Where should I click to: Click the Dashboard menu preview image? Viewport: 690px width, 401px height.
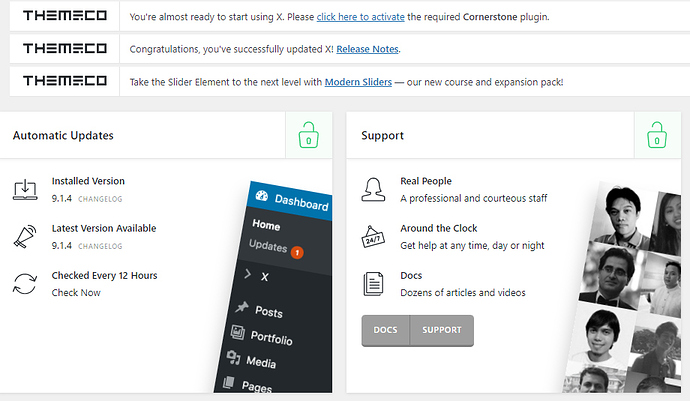(274, 287)
